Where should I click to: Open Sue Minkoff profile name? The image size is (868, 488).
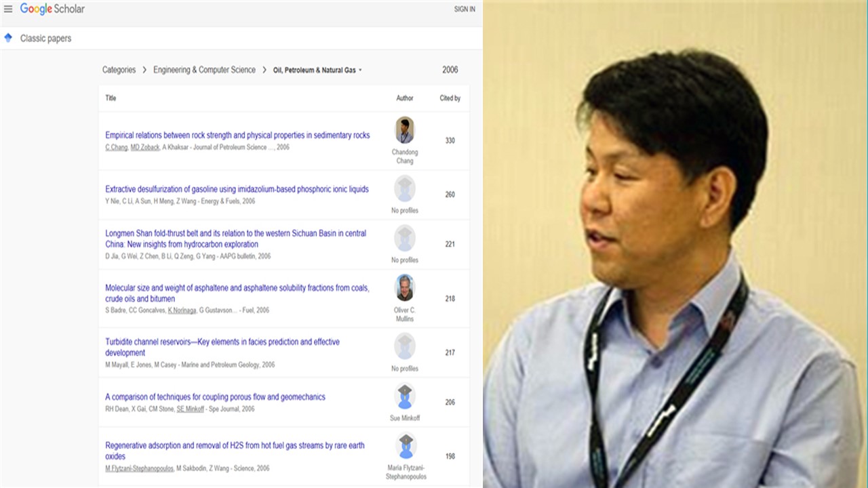405,418
